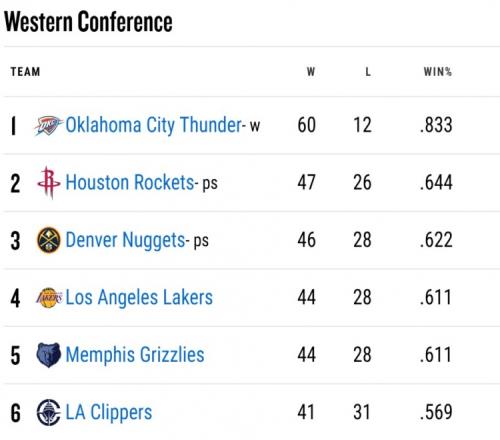Open the Denver Nuggets team link
The width and height of the screenshot is (500, 440).
pos(125,241)
